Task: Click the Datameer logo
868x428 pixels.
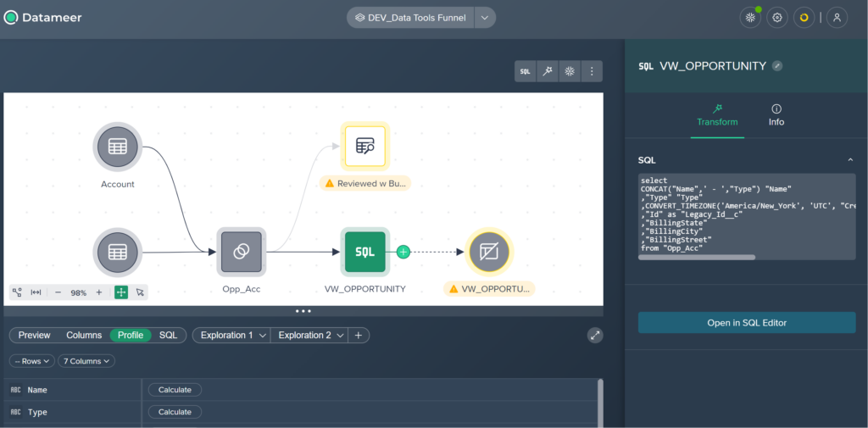Action: [42, 18]
